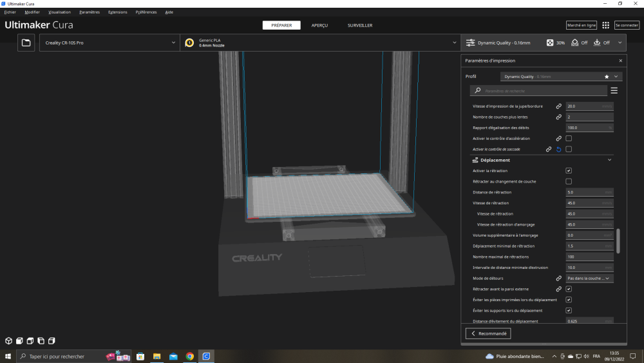Click link icon beside Rétracter avant la paroi externe
Screen dimensions: 644x363
[x=558, y=289]
